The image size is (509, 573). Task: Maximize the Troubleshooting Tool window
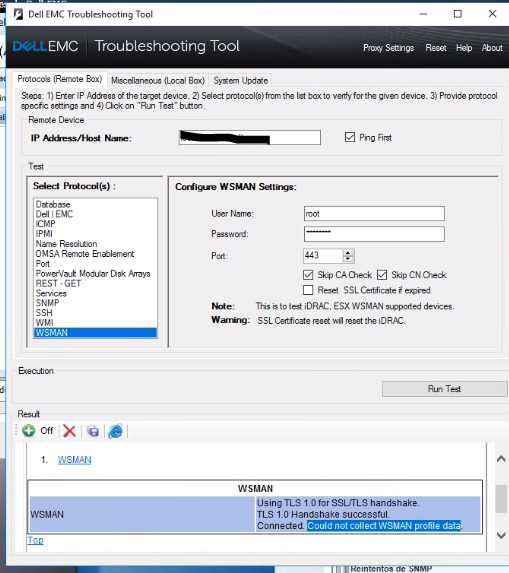[457, 14]
